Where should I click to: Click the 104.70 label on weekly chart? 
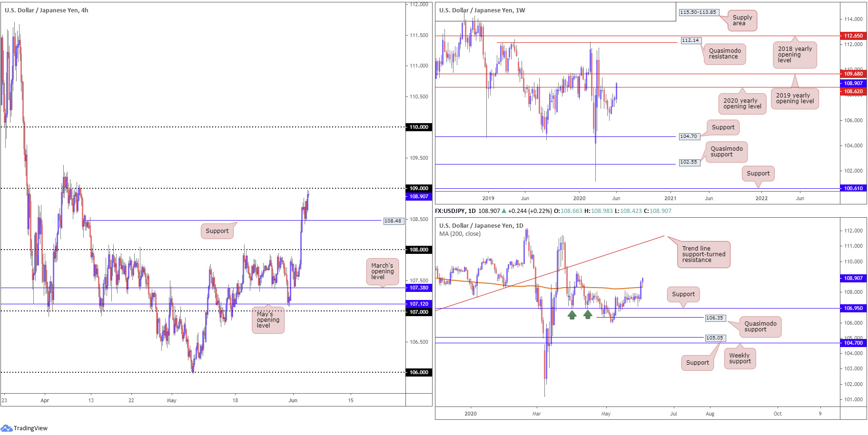(x=689, y=136)
